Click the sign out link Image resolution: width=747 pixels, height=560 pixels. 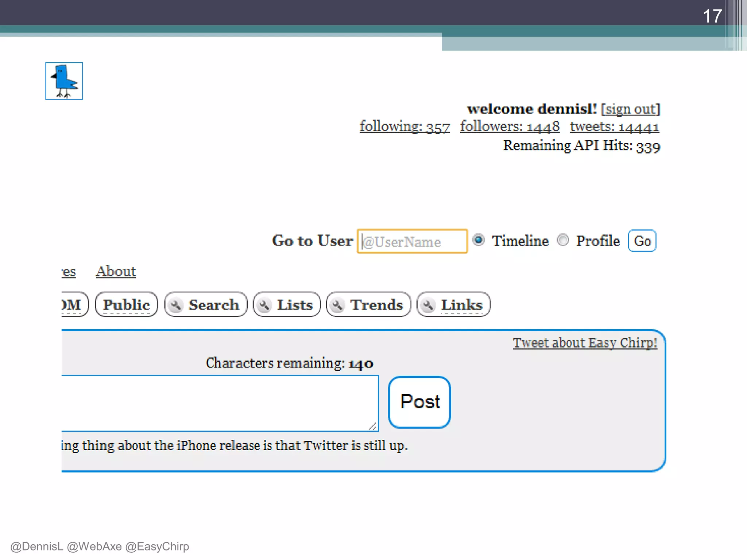[630, 109]
